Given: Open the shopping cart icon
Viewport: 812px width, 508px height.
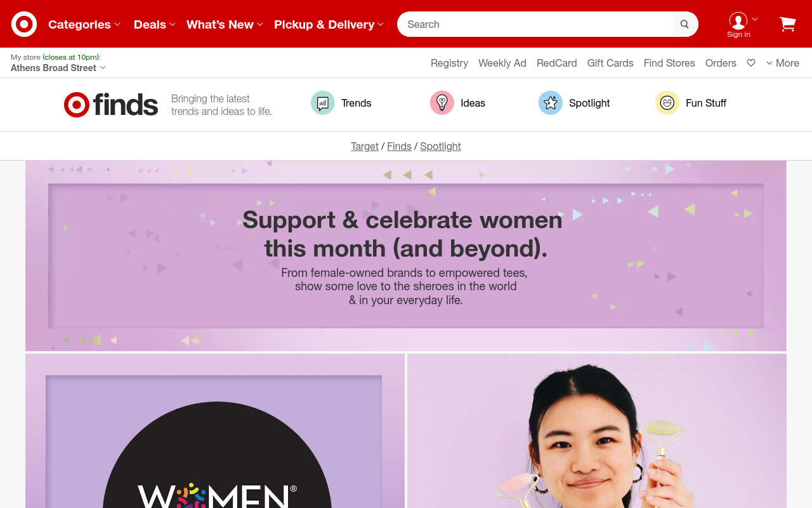Looking at the screenshot, I should (x=787, y=24).
